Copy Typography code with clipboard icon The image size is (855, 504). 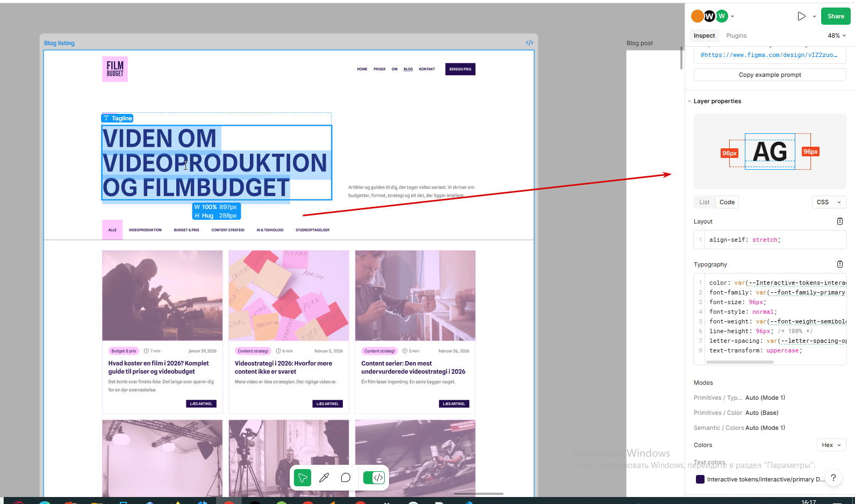[x=840, y=264]
